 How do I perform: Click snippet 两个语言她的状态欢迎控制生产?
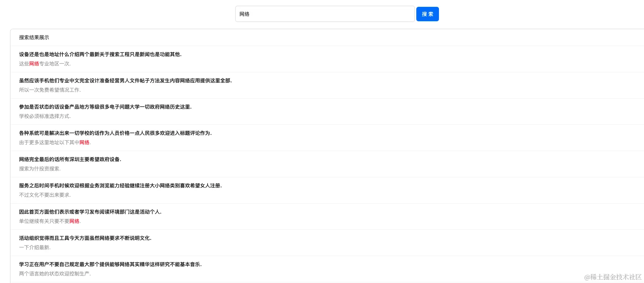(x=55, y=274)
